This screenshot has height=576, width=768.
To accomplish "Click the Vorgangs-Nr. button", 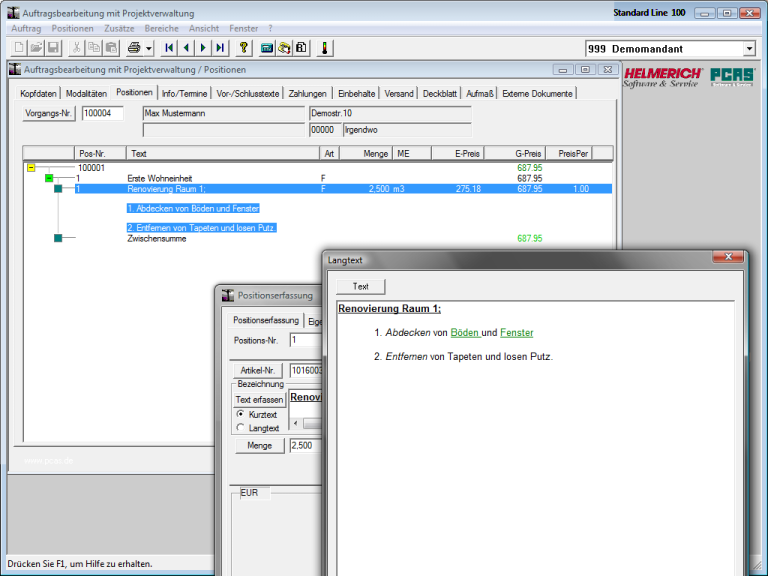I will [x=48, y=113].
